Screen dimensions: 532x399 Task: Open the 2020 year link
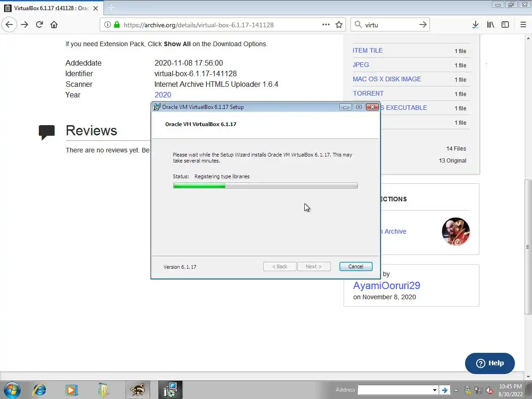163,95
